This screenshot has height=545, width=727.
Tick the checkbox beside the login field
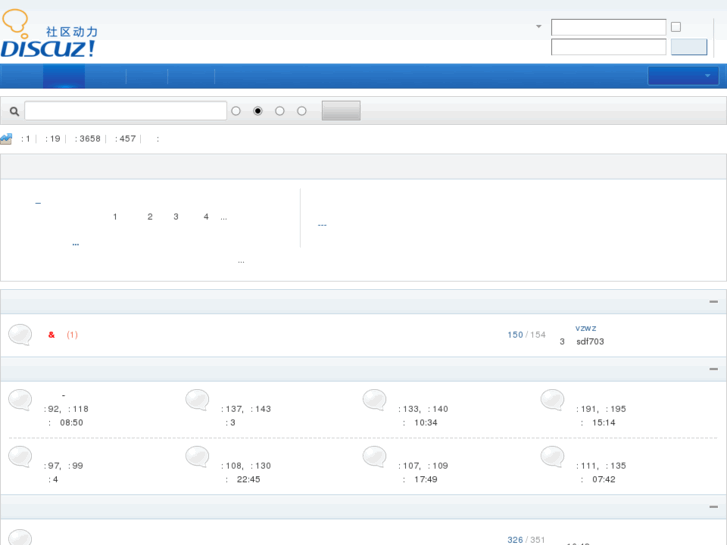coord(676,27)
